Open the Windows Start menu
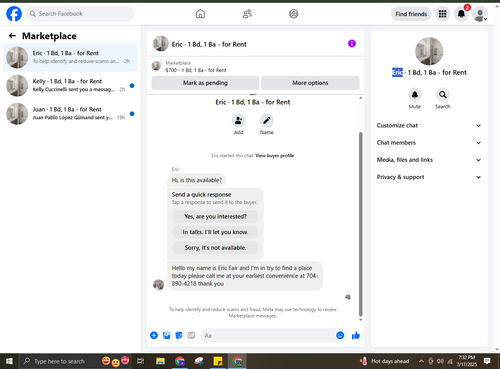Image resolution: width=500 pixels, height=369 pixels. pyautogui.click(x=9, y=361)
